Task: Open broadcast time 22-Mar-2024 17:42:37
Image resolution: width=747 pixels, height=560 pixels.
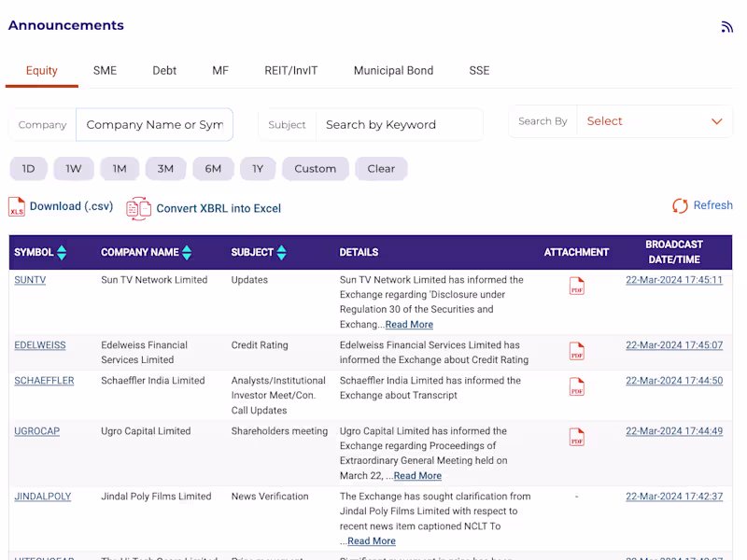Action: (x=674, y=497)
